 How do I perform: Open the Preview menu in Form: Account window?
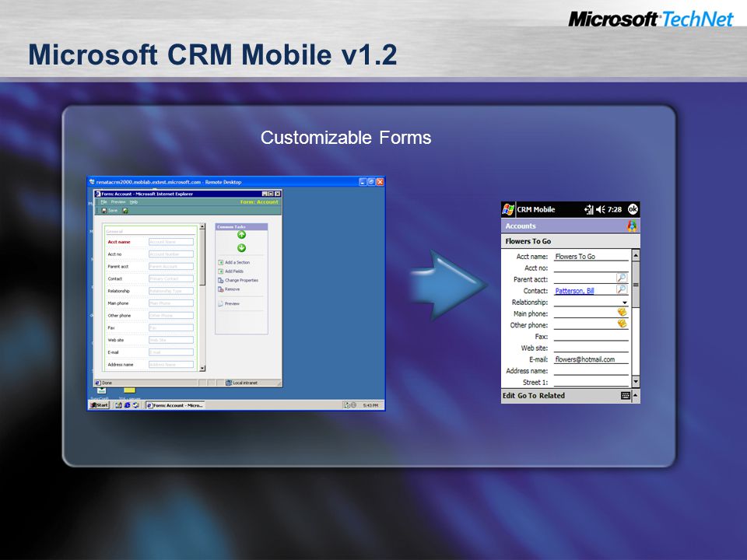point(118,202)
